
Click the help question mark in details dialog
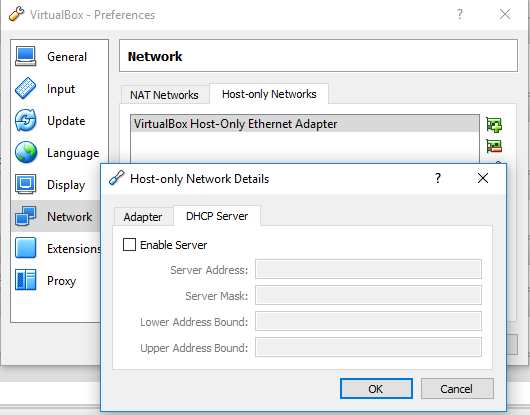pos(438,178)
